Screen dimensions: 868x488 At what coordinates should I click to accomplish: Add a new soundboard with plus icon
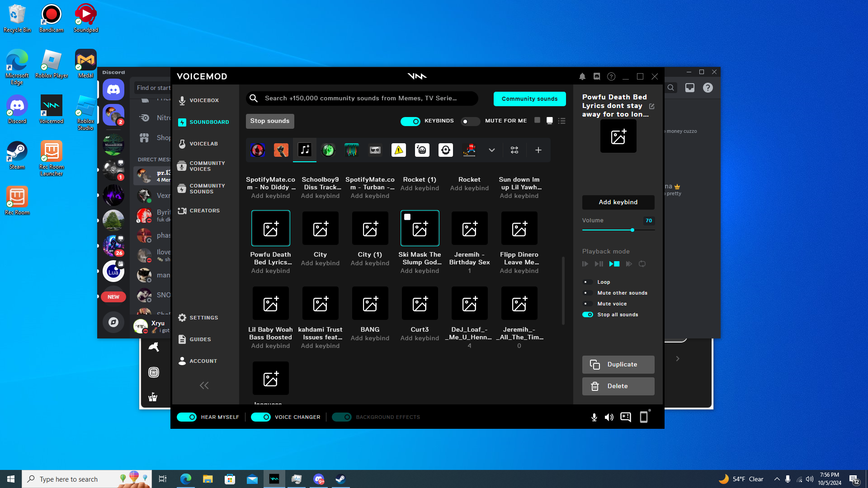point(538,150)
